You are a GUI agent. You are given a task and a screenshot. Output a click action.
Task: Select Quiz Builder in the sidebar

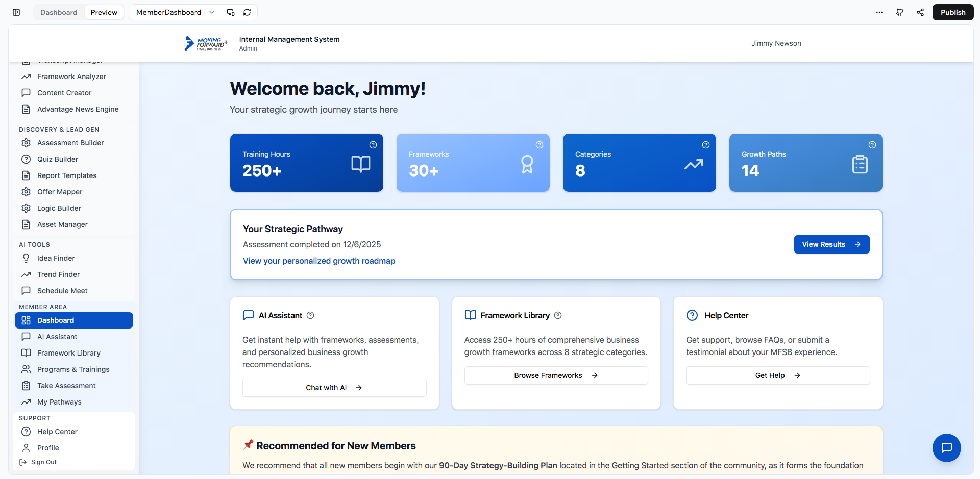[x=58, y=159]
